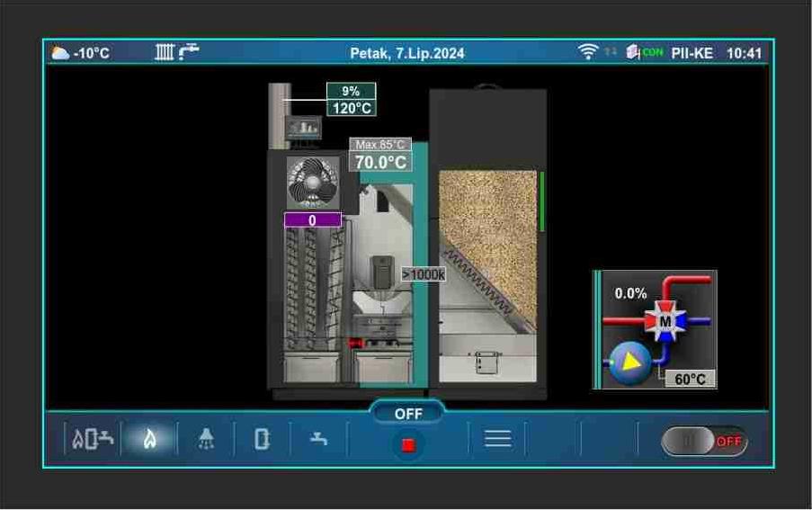Tap the OFF status label above stop button
This screenshot has height=510, width=812.
pyautogui.click(x=408, y=414)
